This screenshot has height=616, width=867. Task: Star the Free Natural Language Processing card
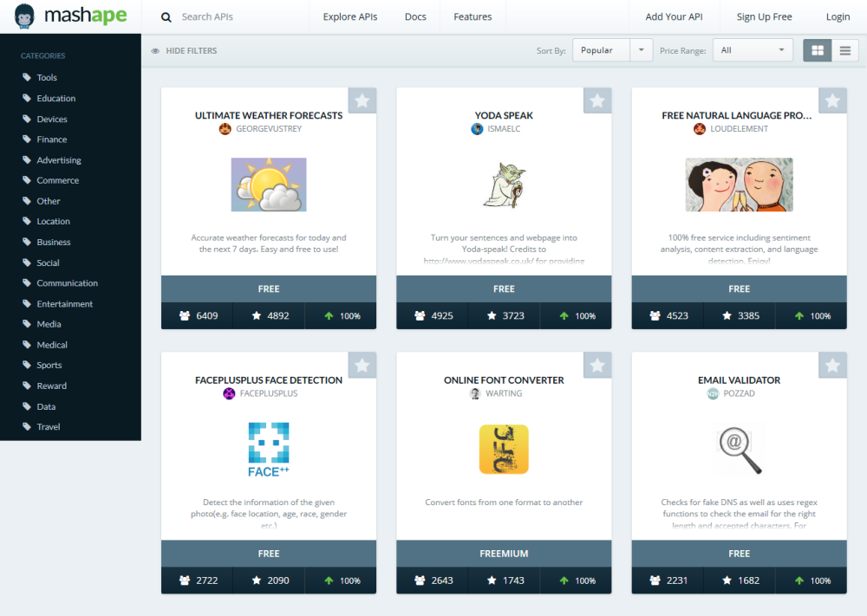tap(832, 101)
